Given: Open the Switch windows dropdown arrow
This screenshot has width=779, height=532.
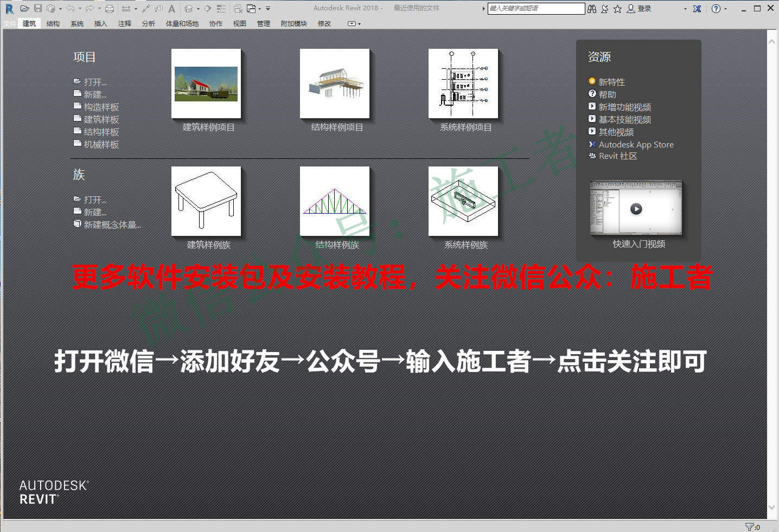Looking at the screenshot, I should point(260,9).
